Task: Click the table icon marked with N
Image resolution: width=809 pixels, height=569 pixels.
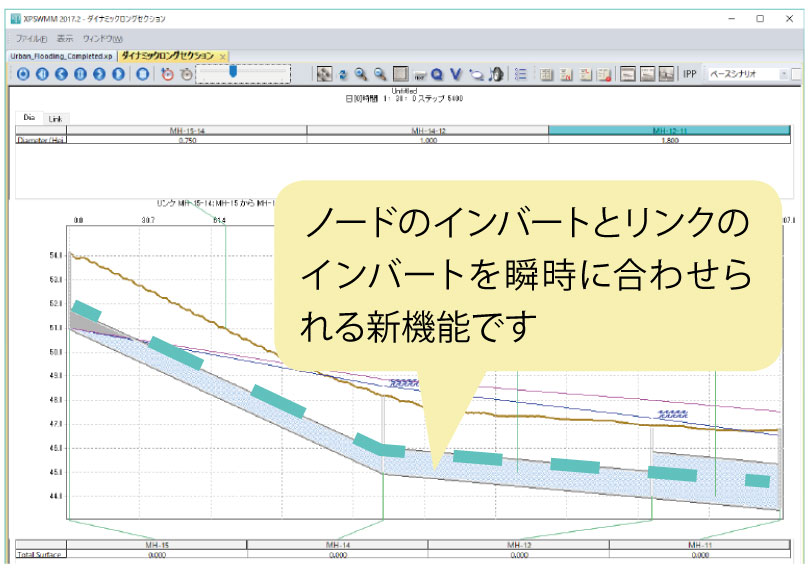Action: click(566, 75)
